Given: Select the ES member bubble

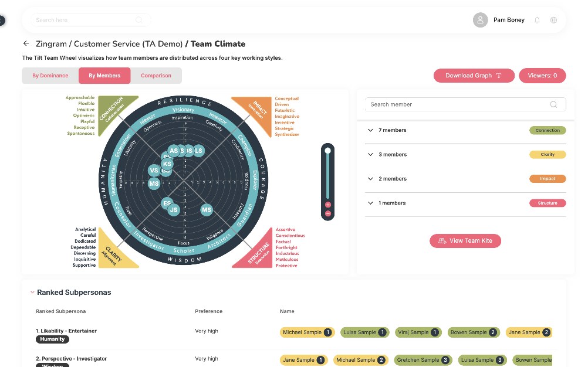Looking at the screenshot, I should tap(167, 203).
